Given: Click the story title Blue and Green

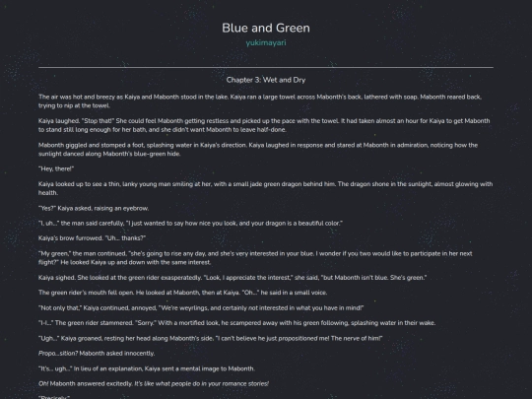Looking at the screenshot, I should [266, 28].
